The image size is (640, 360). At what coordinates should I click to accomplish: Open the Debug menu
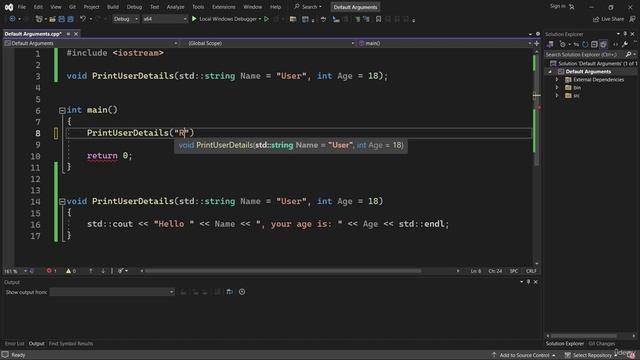click(x=134, y=7)
